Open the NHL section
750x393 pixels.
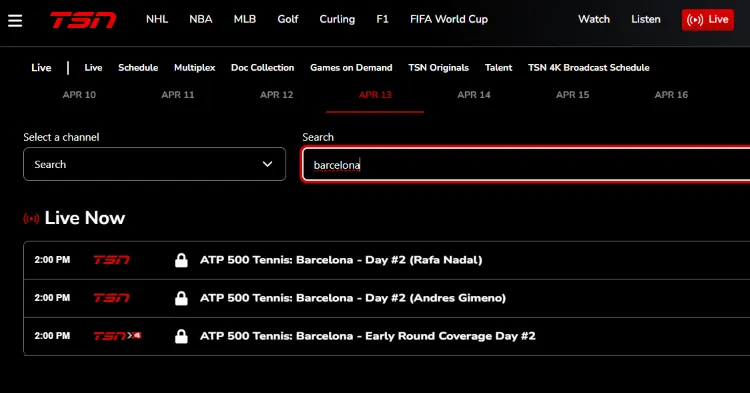click(157, 19)
